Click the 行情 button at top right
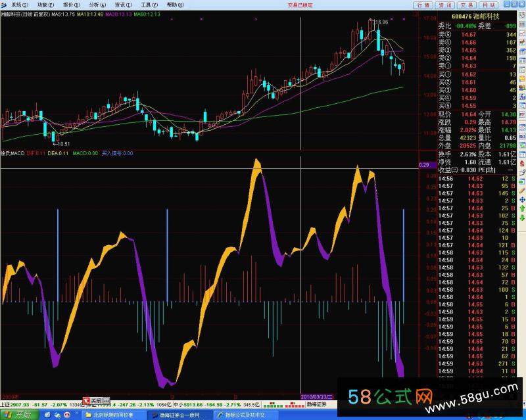526x420 pixels. (x=423, y=5)
